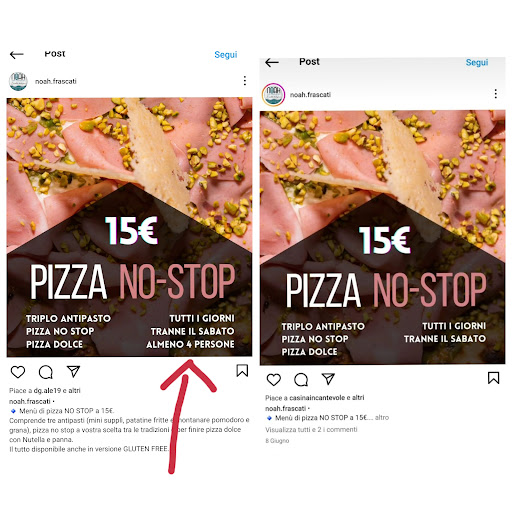Like the right post with heart icon

(x=274, y=380)
